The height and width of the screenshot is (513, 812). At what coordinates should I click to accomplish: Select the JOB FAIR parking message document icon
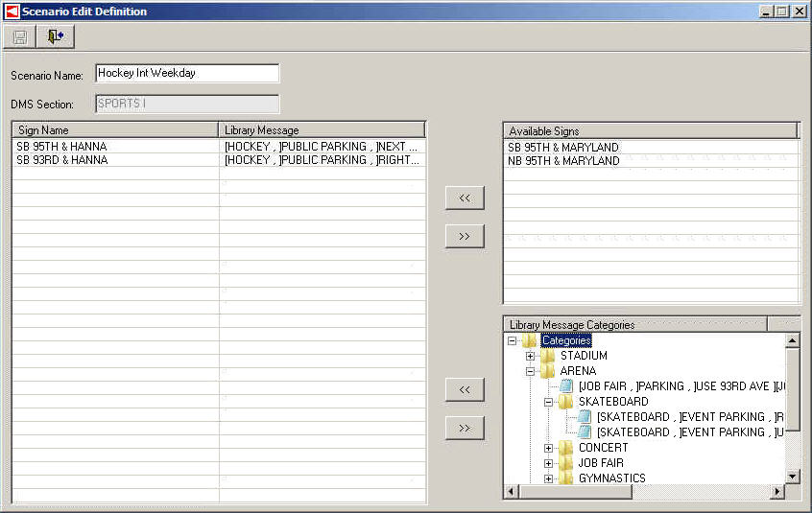click(566, 386)
